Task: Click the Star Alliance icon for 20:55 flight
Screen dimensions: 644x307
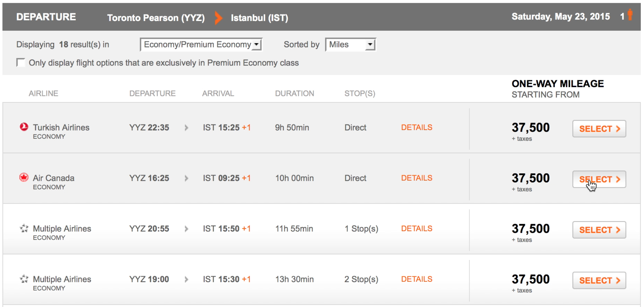Action: pos(24,228)
